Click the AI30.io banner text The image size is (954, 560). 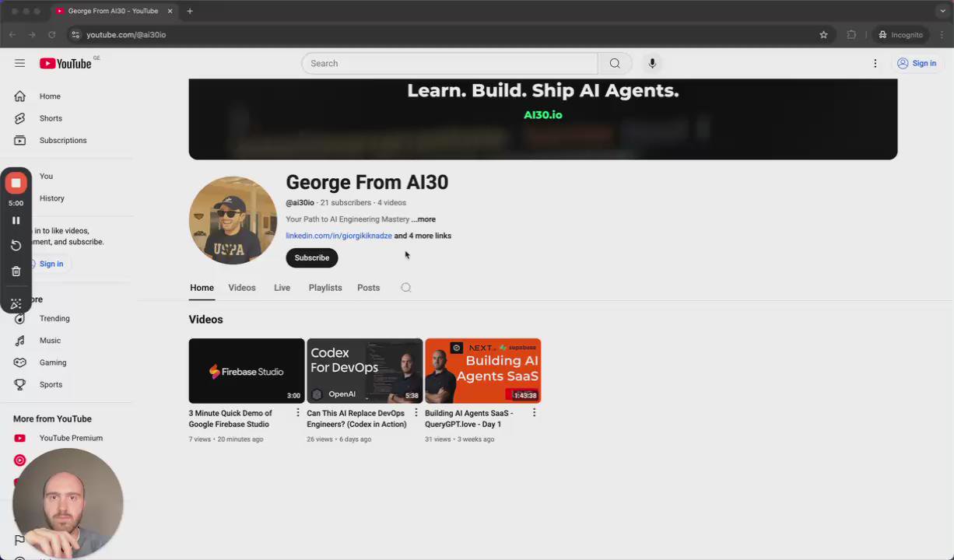pyautogui.click(x=542, y=115)
